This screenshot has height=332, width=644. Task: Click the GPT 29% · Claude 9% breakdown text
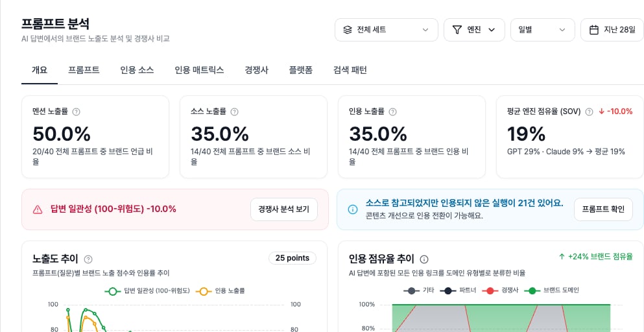(x=566, y=152)
